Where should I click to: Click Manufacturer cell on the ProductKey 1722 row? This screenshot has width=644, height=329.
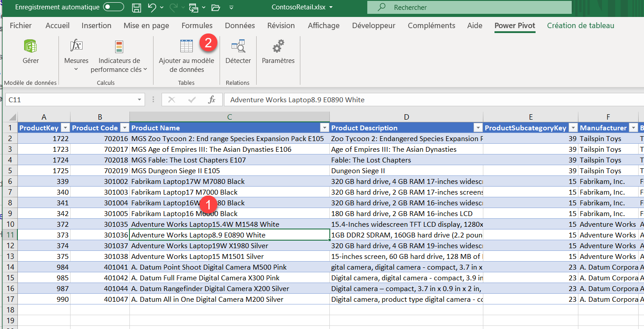click(608, 138)
